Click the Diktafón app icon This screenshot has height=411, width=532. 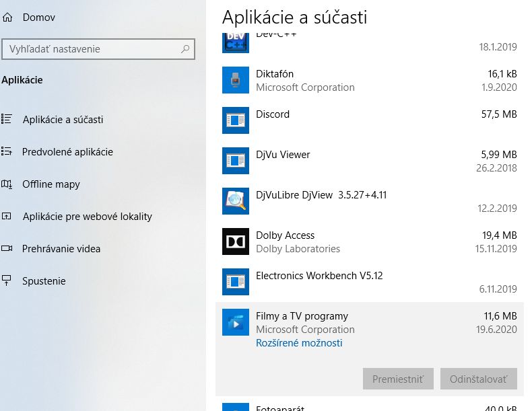235,81
